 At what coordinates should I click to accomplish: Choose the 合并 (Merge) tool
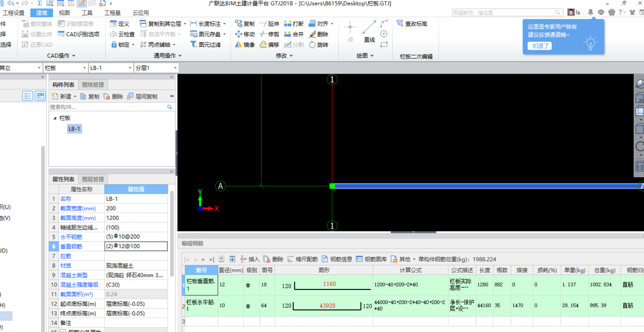294,34
